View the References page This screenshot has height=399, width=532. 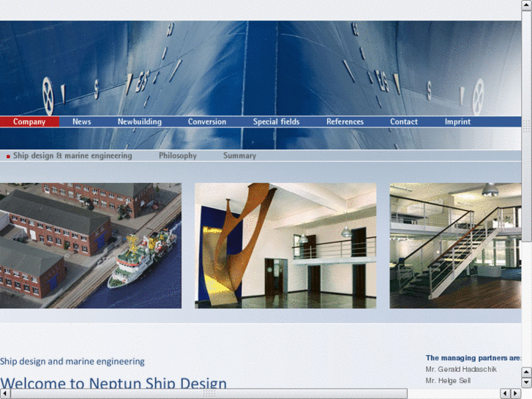coord(345,122)
